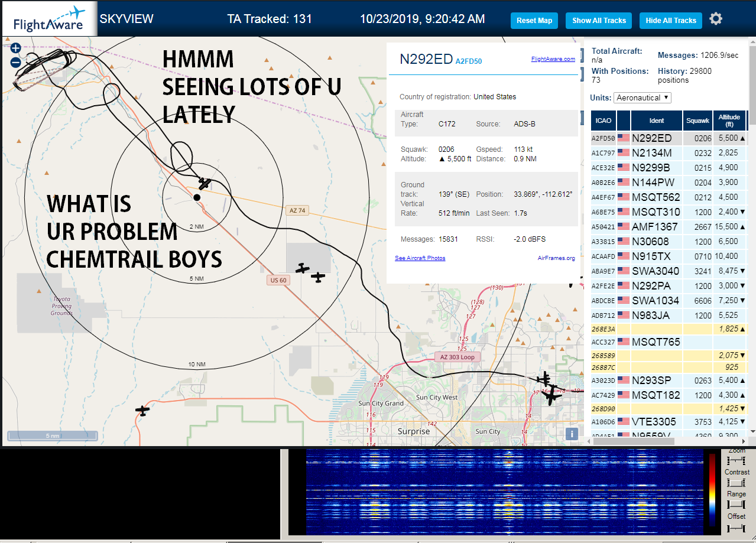Select the N30608 row
This screenshot has width=756, height=543.
pyautogui.click(x=669, y=242)
